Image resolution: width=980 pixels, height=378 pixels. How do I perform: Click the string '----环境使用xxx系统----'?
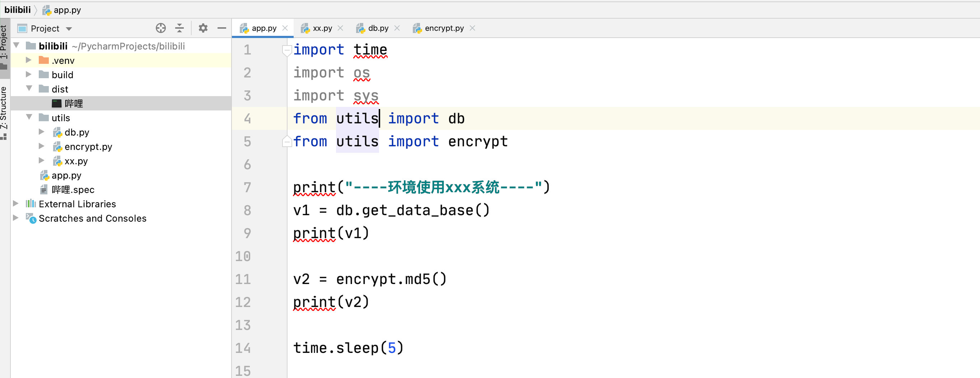[443, 187]
